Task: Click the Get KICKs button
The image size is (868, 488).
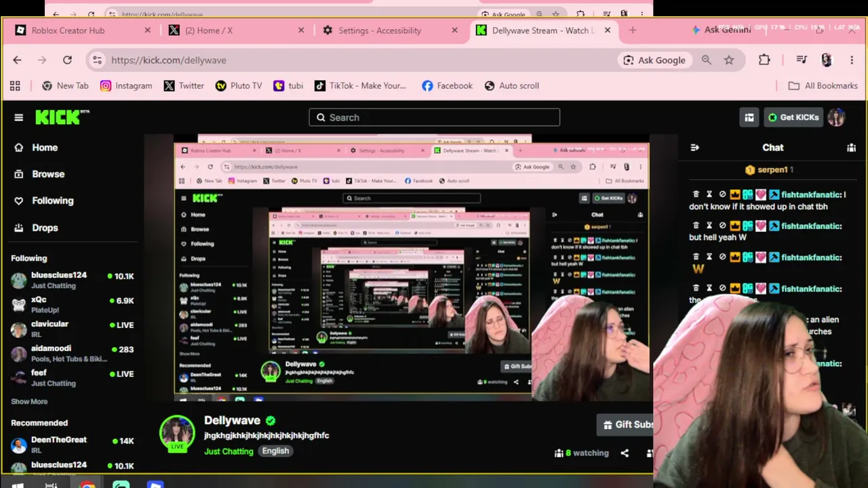Action: [793, 117]
